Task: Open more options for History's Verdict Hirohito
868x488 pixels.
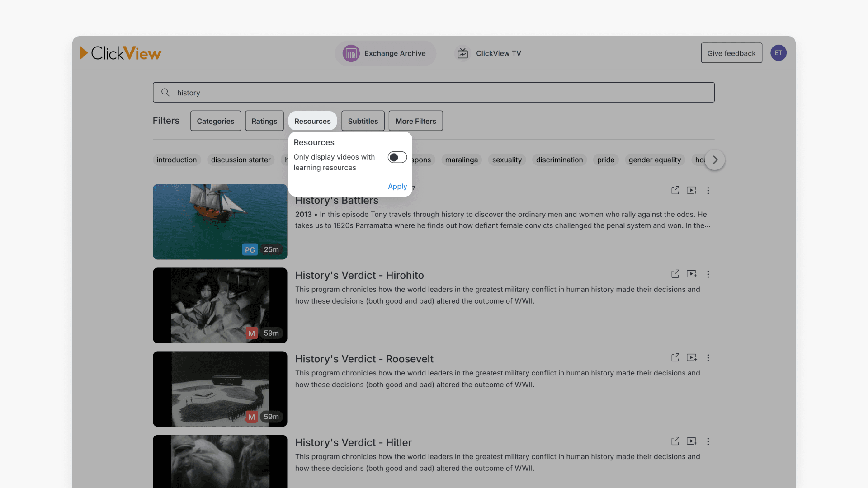Action: point(708,274)
